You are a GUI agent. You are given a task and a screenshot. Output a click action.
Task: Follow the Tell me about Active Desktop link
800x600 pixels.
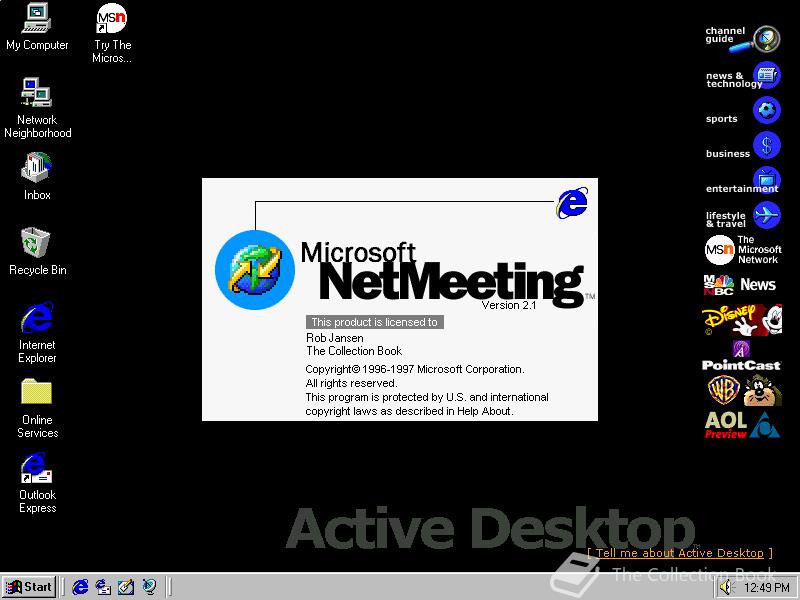(x=680, y=553)
